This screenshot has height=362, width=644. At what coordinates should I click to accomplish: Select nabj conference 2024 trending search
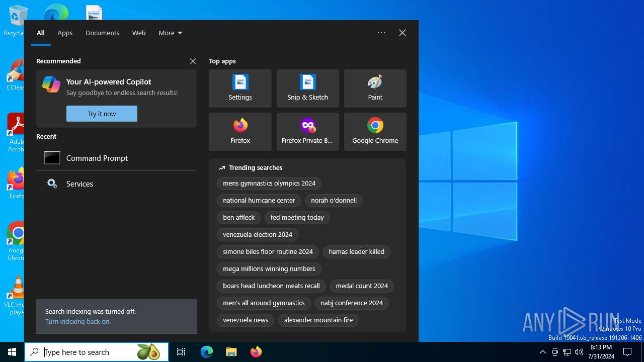352,303
